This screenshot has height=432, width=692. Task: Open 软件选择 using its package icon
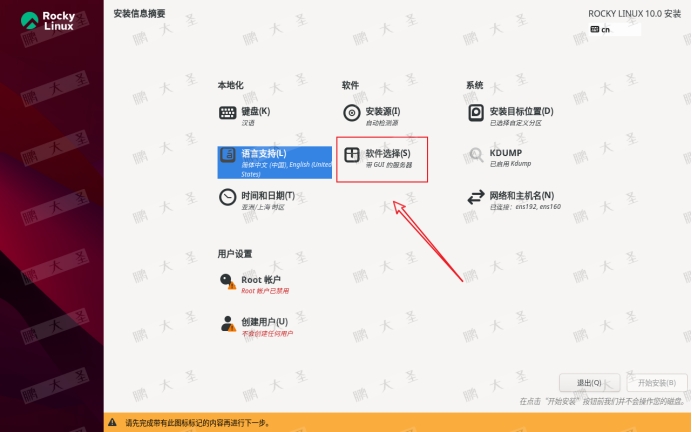351,156
